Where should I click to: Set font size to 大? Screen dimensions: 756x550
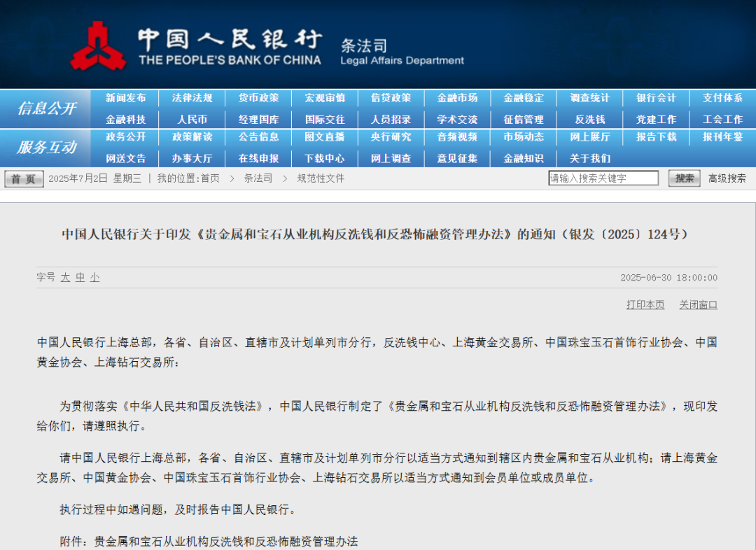(66, 277)
